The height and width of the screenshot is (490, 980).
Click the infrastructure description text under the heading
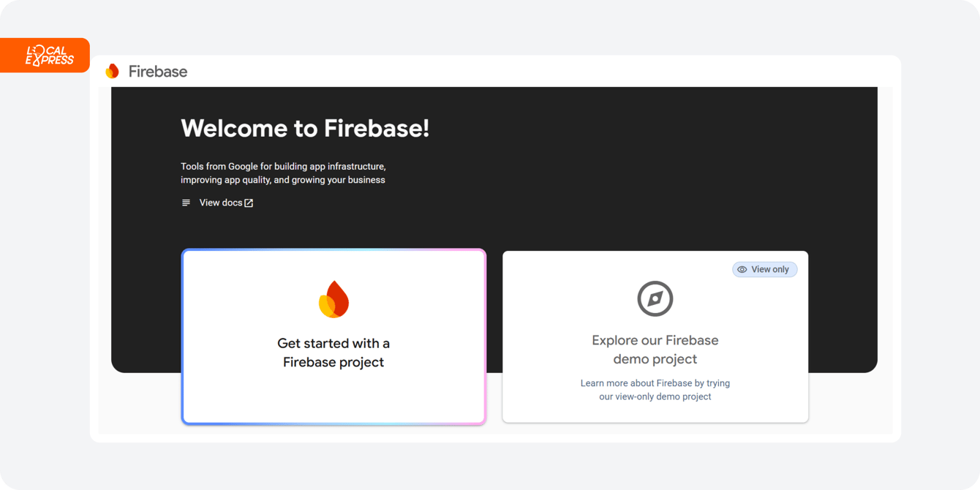283,173
